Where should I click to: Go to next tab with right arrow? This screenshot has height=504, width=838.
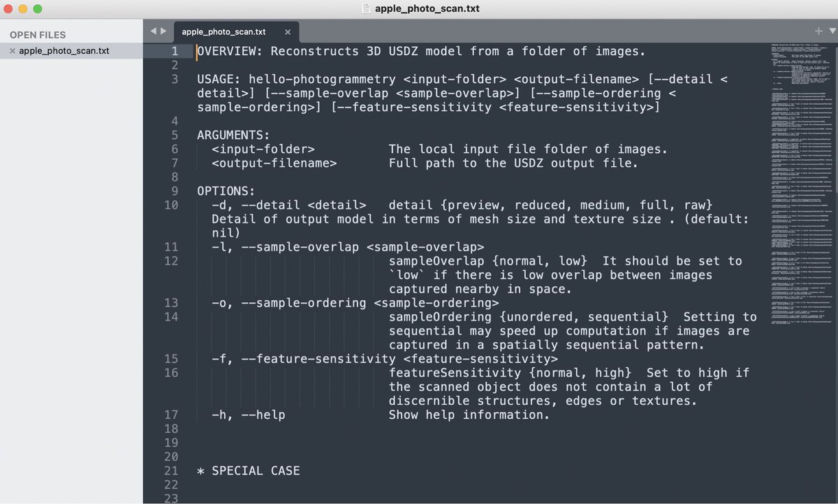163,31
